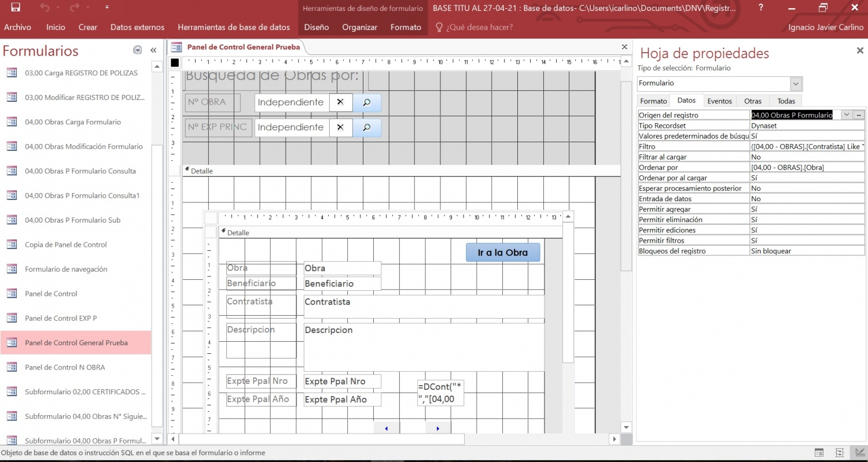Screen dimensions: 868x462
Task: Click the user name Ignacio Javier Carlino
Action: tap(824, 27)
